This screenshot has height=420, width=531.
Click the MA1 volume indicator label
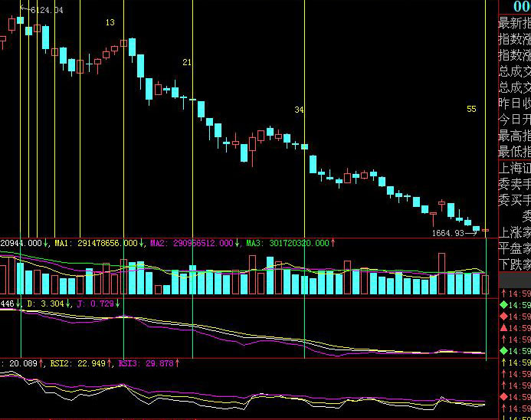tap(96, 243)
